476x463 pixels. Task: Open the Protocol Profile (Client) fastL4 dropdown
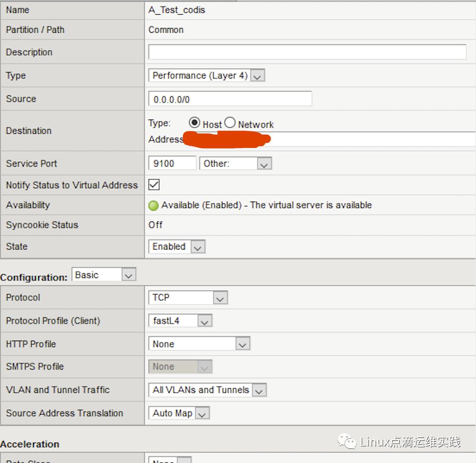(x=180, y=321)
